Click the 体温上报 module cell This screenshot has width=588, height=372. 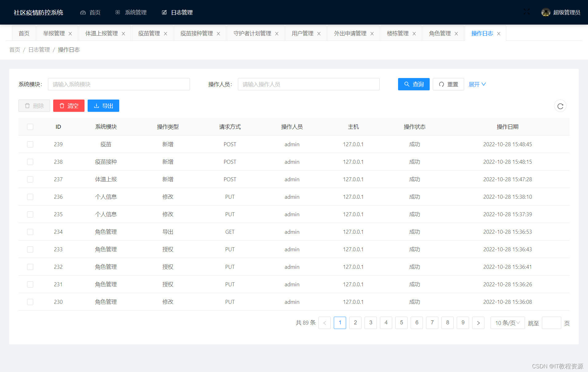[106, 179]
